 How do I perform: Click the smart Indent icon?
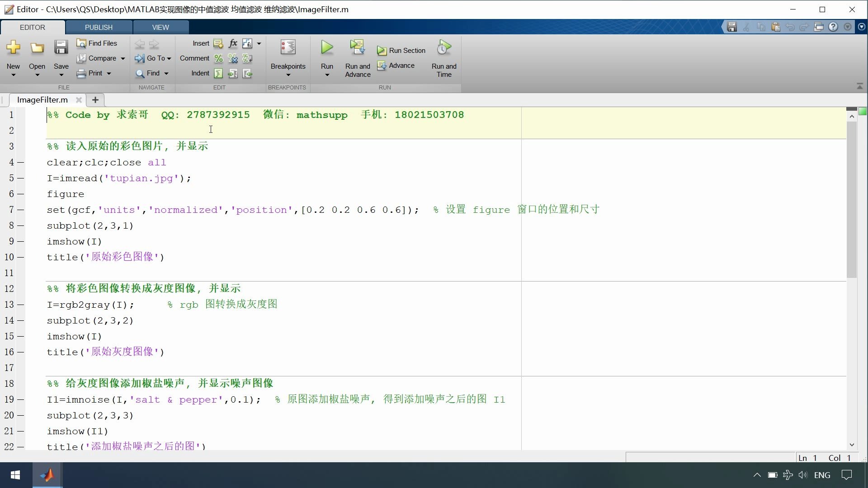coord(218,73)
